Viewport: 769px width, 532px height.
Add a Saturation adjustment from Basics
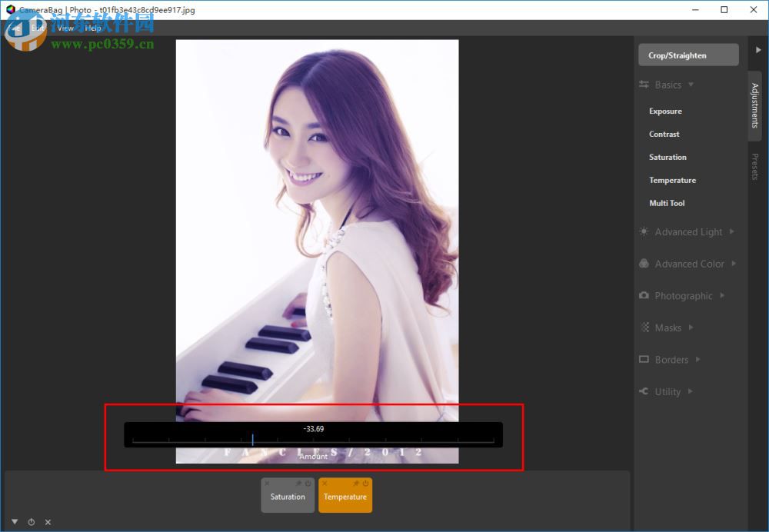click(x=667, y=157)
